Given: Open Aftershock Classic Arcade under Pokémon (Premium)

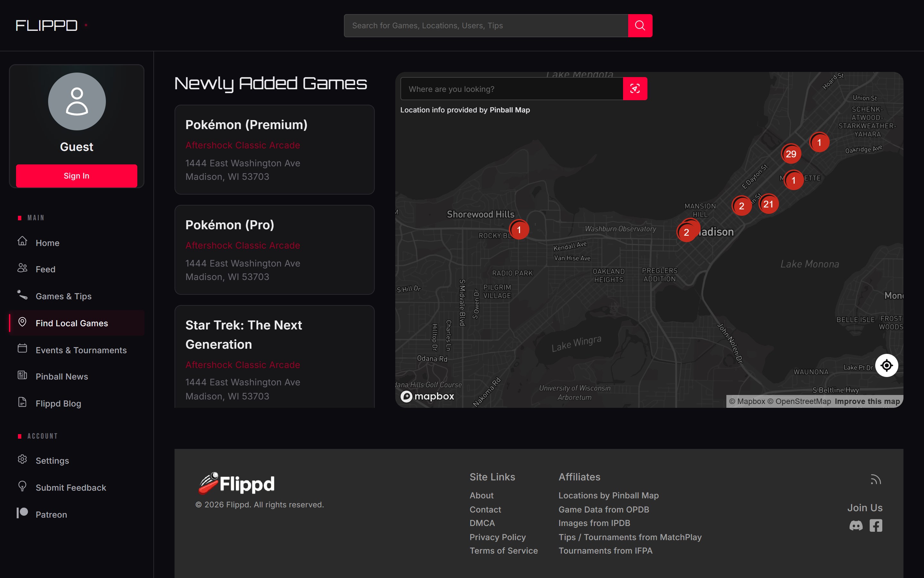Looking at the screenshot, I should click(x=243, y=145).
